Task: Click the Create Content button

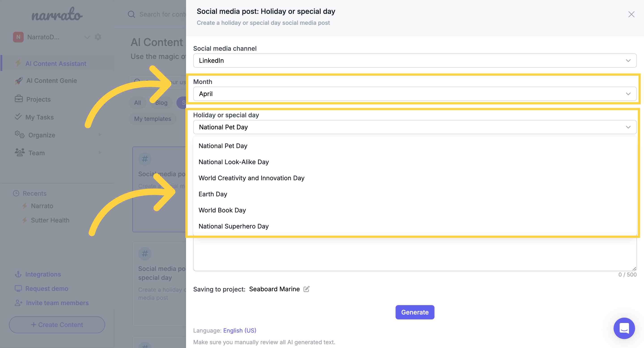Action: tap(57, 325)
